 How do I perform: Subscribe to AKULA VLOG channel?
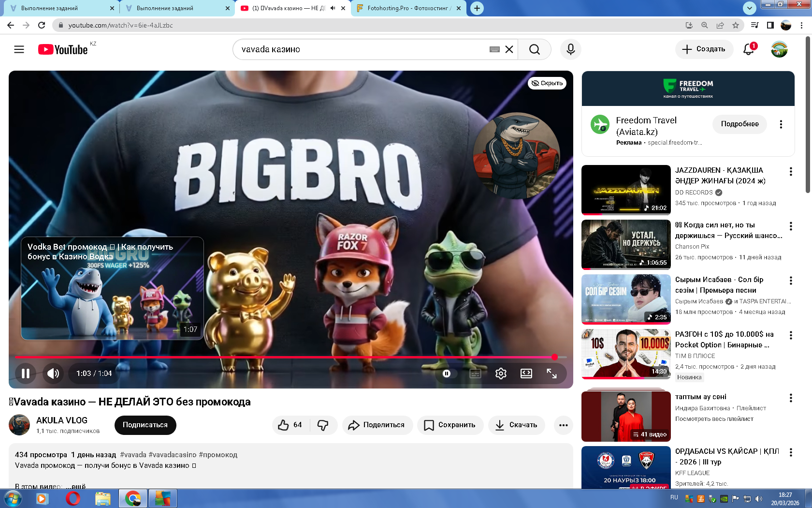click(145, 425)
